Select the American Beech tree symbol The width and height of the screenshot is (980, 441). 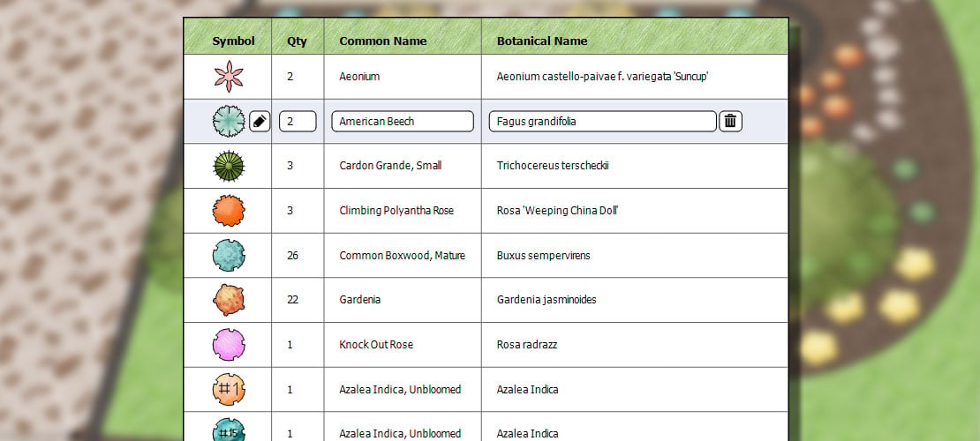229,121
